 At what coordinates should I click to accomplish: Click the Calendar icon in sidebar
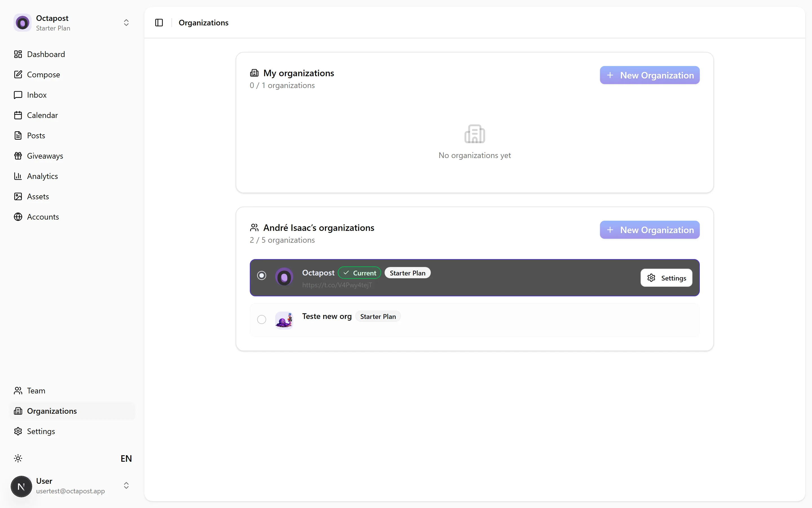(x=18, y=115)
